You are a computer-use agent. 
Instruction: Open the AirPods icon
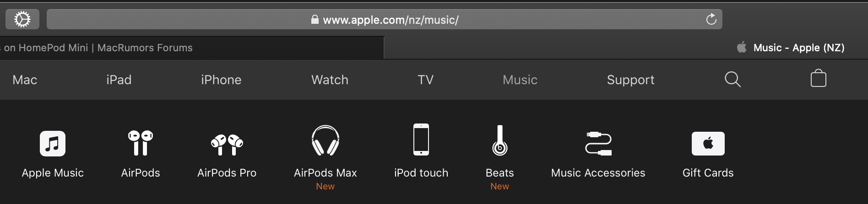coord(141,143)
